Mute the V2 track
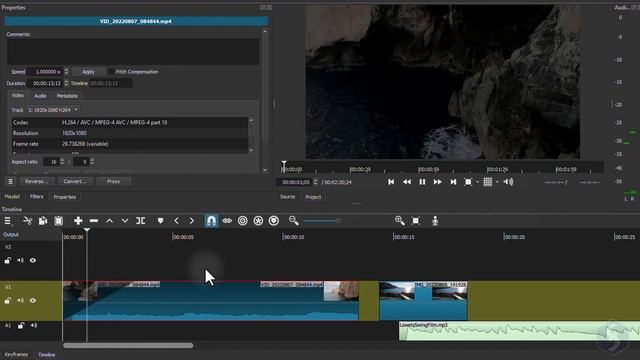The width and height of the screenshot is (640, 360). coord(20,260)
